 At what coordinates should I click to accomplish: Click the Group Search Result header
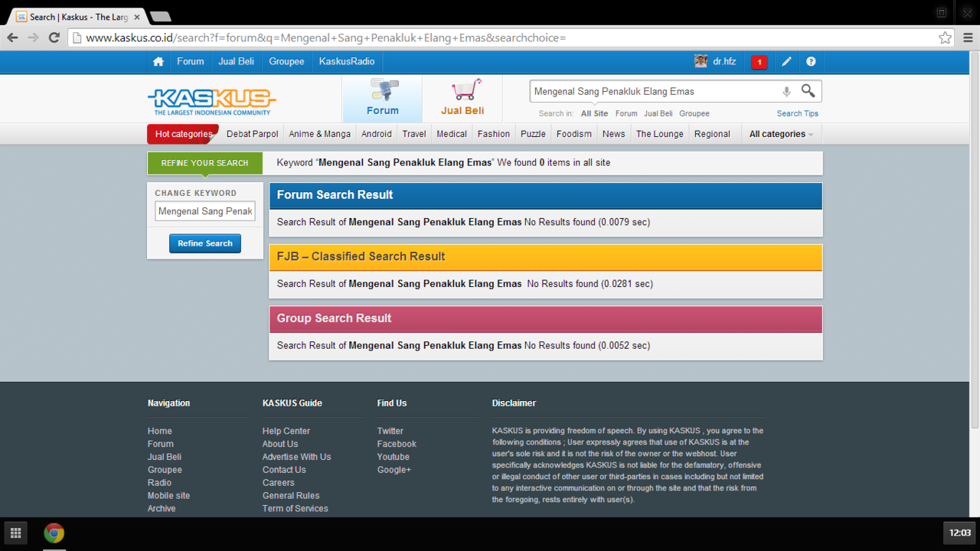[x=545, y=318]
